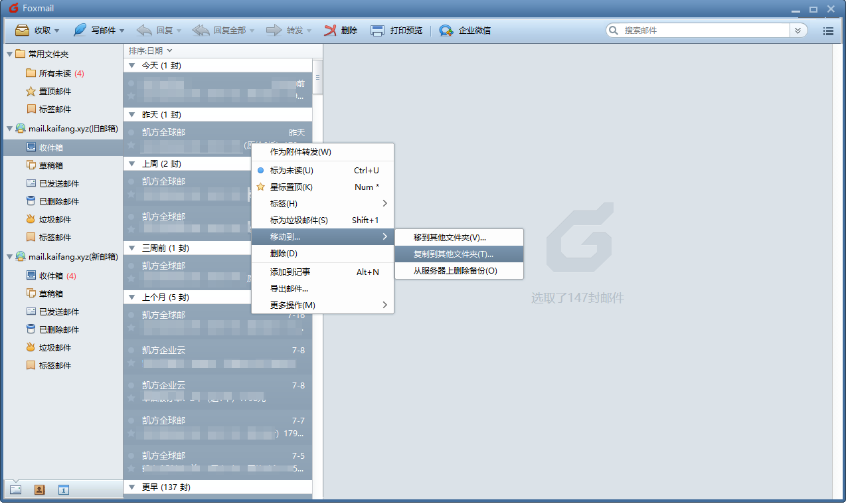The width and height of the screenshot is (846, 504).
Task: Click the 回复全部 reply-all button
Action: [x=218, y=31]
